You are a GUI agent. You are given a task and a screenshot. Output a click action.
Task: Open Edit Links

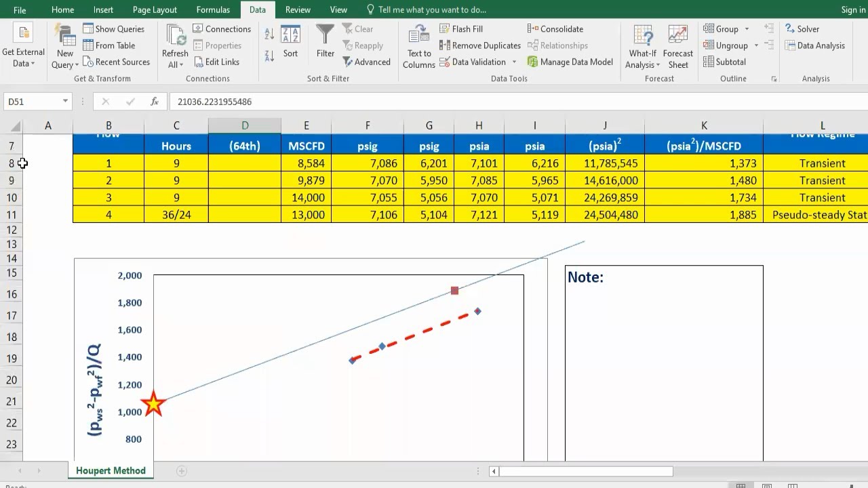click(x=216, y=62)
